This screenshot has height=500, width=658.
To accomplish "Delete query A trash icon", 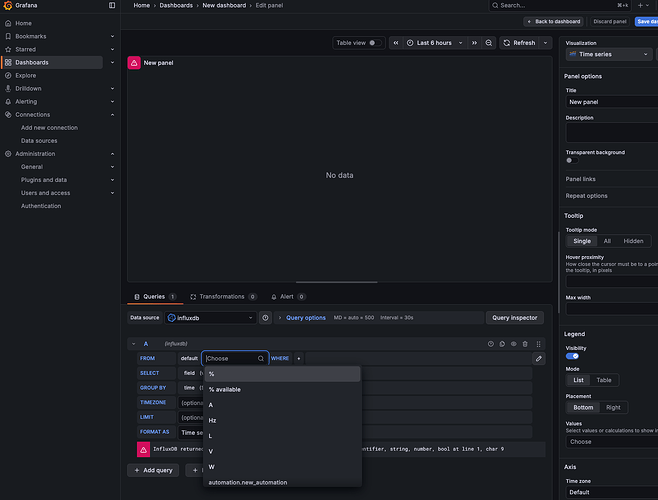I will [x=525, y=344].
